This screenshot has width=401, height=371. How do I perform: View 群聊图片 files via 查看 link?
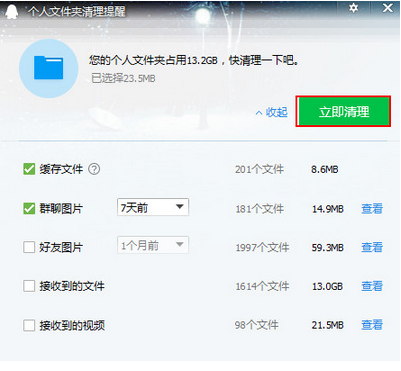372,209
